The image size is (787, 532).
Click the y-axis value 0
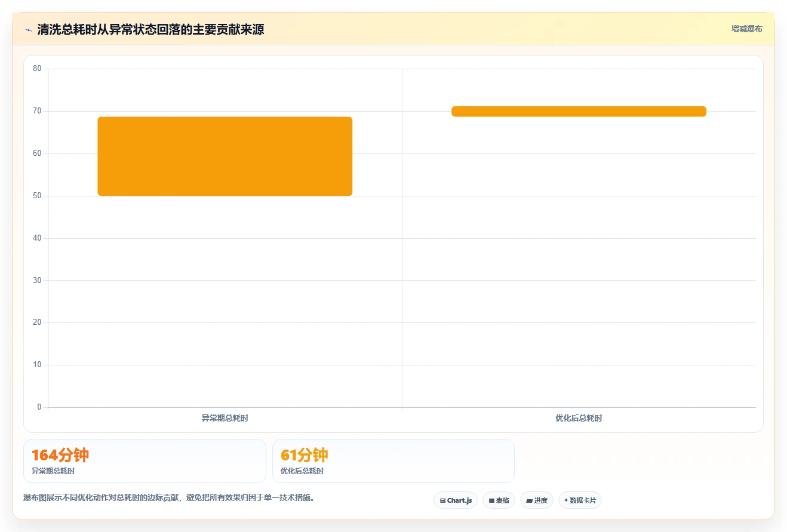(x=39, y=407)
